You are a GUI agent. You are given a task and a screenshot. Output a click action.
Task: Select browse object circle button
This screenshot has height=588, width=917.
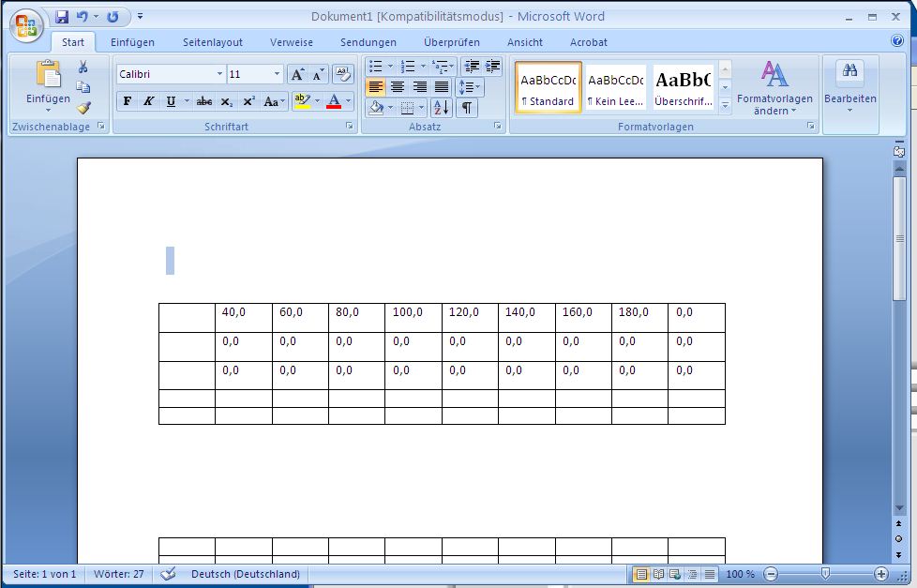tap(899, 539)
